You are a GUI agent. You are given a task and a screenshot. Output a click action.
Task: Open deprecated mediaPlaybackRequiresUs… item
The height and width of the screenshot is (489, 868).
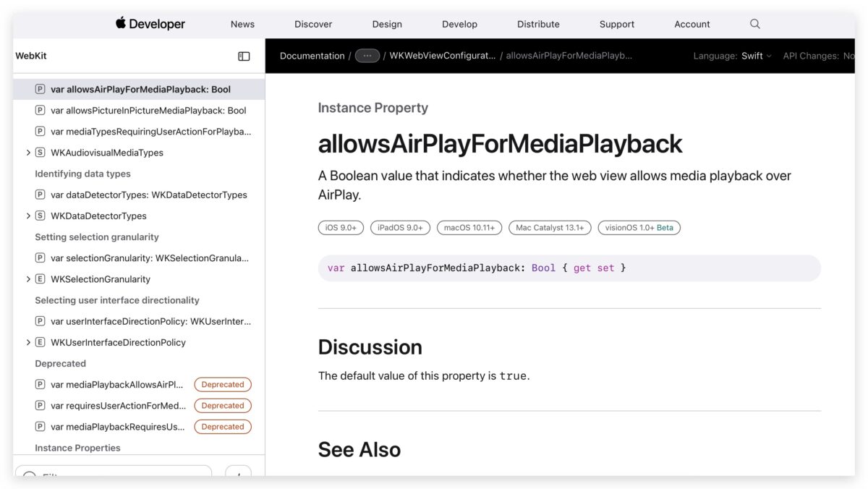pos(117,427)
